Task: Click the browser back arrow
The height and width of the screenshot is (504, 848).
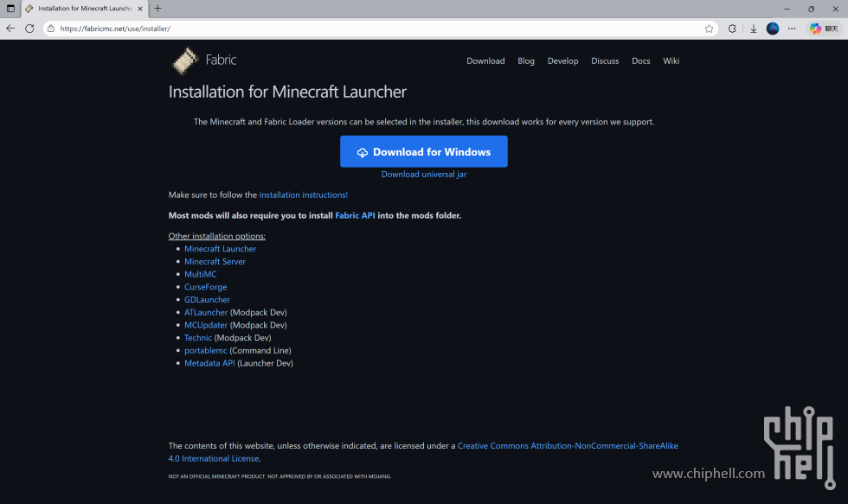Action: click(x=10, y=29)
